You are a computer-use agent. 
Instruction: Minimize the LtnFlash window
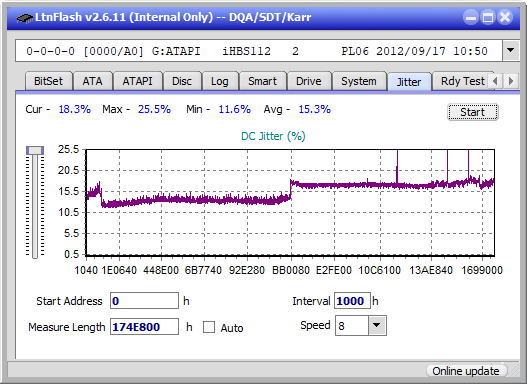[471, 17]
